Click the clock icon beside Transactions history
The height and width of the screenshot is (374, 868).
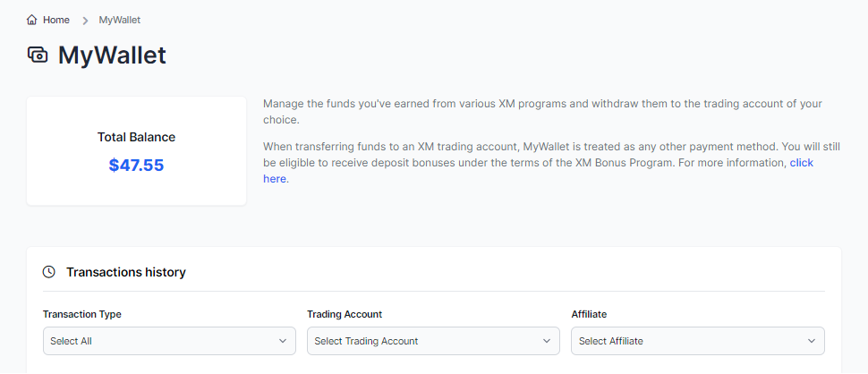coord(49,272)
